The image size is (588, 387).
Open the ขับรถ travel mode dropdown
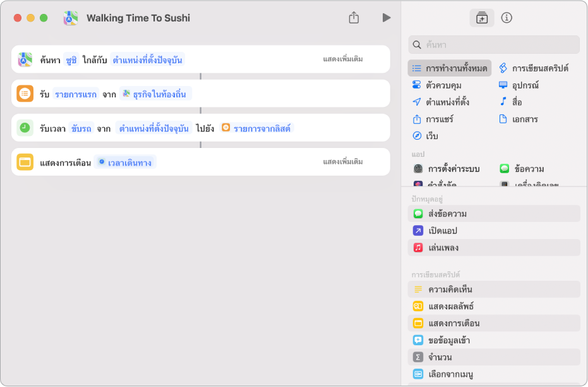(81, 128)
